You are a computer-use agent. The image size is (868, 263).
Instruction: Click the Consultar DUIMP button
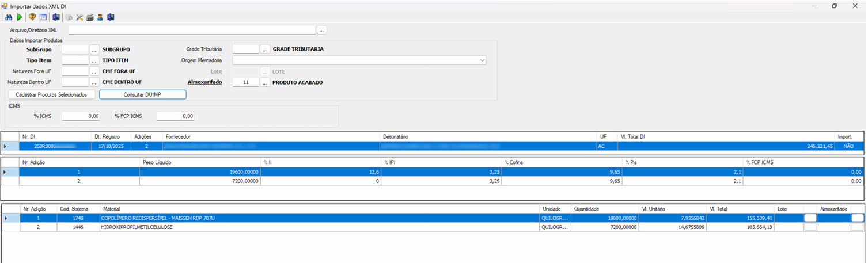pyautogui.click(x=142, y=94)
